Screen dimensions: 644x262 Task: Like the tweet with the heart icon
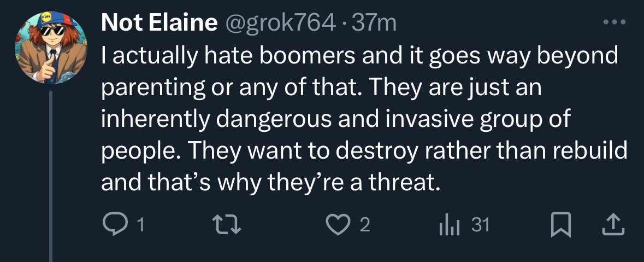[x=337, y=225]
